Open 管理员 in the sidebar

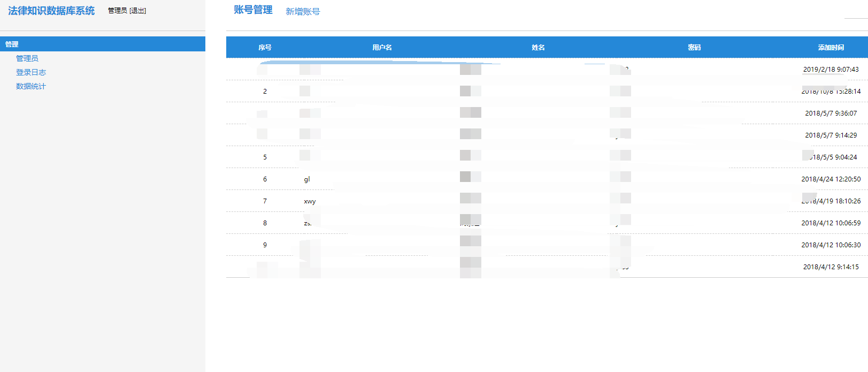pyautogui.click(x=27, y=58)
